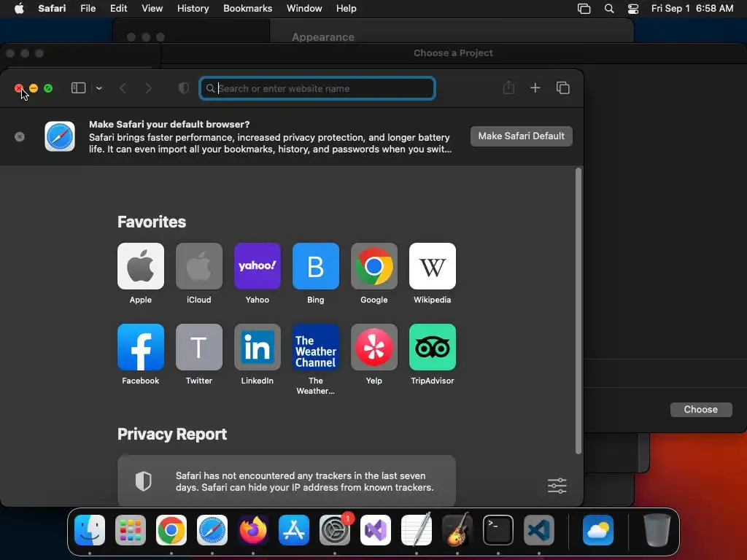Open TextEdit from the Dock
Image resolution: width=747 pixels, height=560 pixels.
[x=417, y=530]
